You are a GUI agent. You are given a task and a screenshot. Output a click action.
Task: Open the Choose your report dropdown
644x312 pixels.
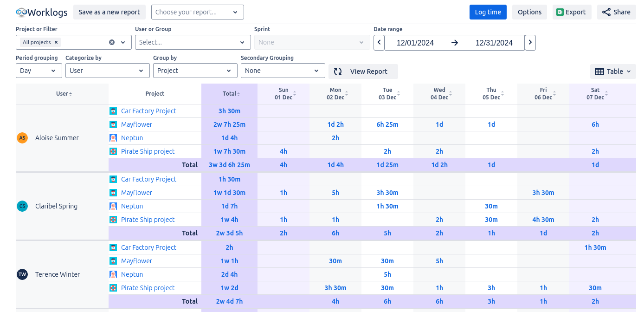point(198,12)
